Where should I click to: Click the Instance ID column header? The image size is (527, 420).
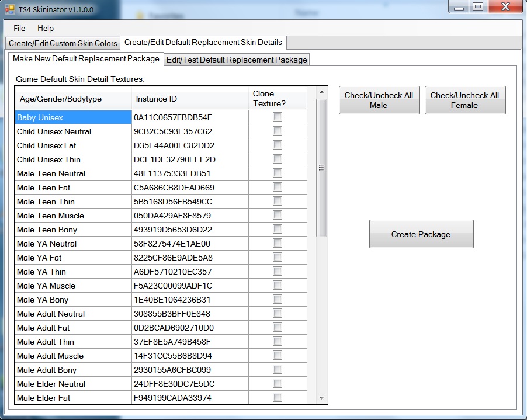tap(190, 99)
